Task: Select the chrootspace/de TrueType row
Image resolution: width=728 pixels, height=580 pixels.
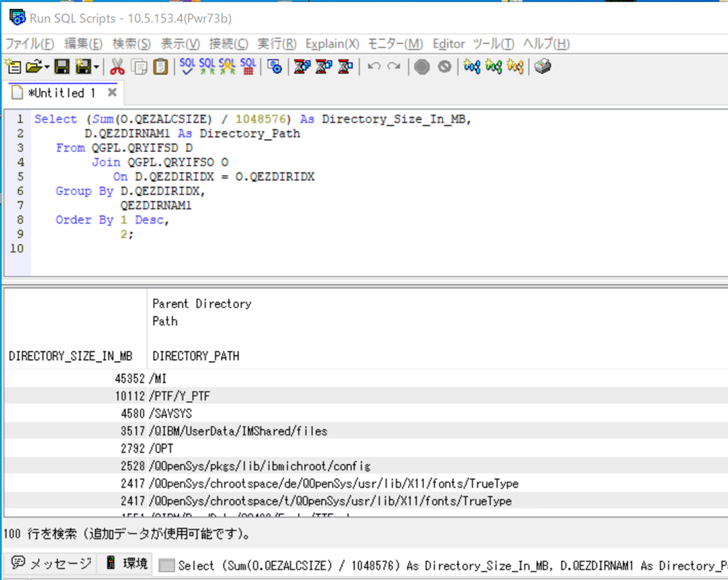Action: point(366,483)
